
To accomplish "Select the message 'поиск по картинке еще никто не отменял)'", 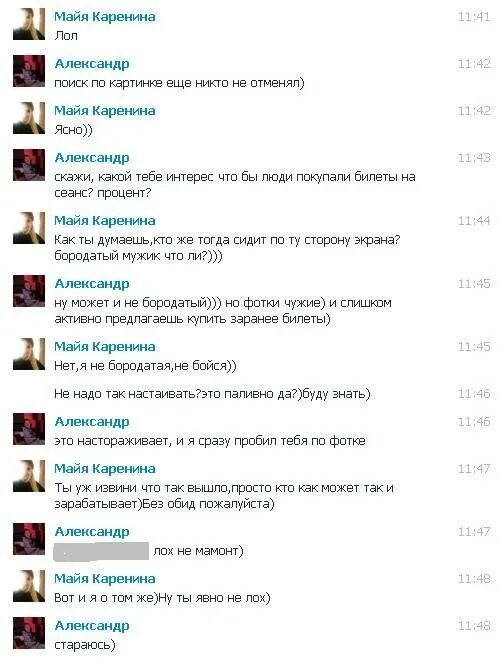I will (179, 83).
